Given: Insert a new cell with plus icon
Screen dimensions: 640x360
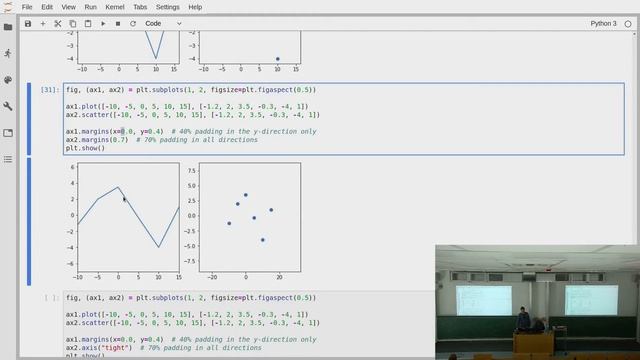Looking at the screenshot, I should [43, 24].
